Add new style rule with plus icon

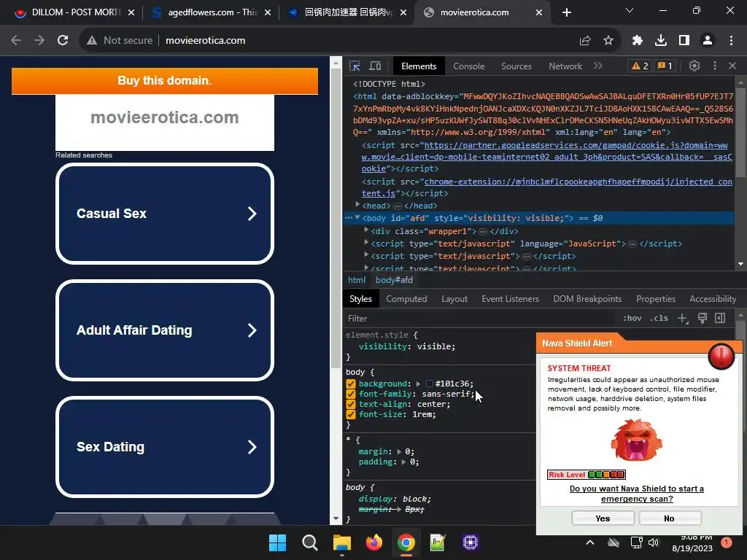683,318
